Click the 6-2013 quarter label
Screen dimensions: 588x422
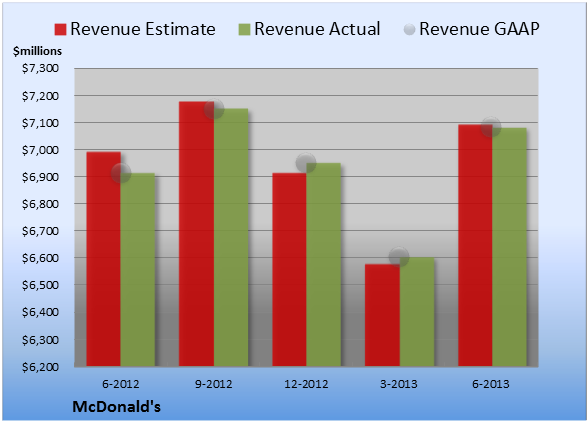click(491, 384)
